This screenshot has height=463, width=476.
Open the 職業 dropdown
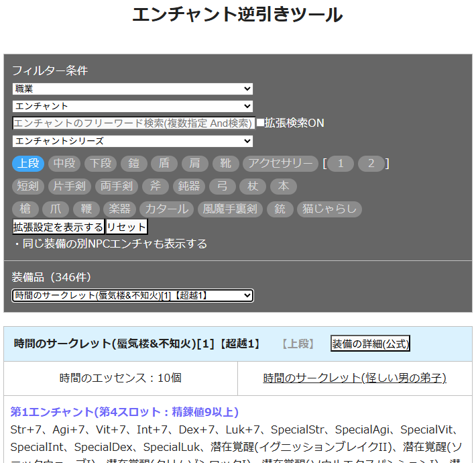tap(132, 89)
